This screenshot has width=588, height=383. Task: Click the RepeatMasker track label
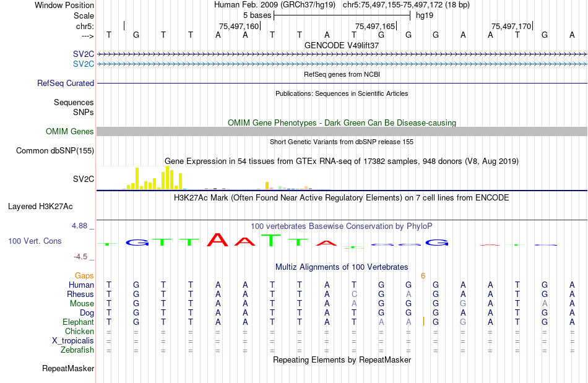pyautogui.click(x=68, y=369)
